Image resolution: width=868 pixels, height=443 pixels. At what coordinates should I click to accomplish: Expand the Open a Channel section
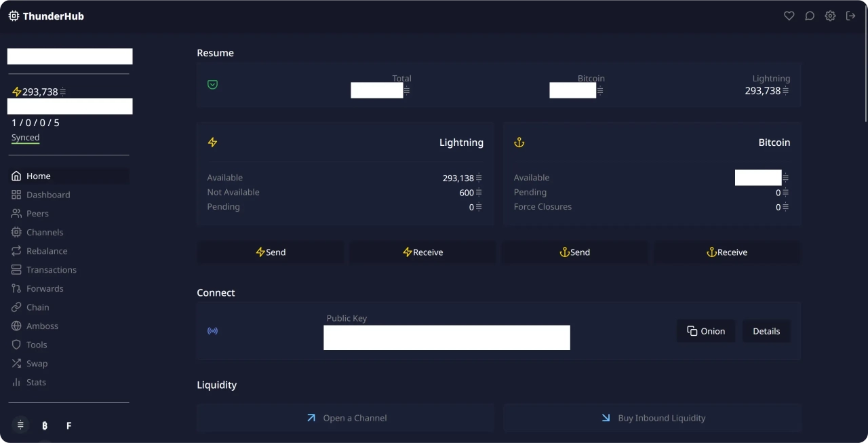pyautogui.click(x=346, y=418)
